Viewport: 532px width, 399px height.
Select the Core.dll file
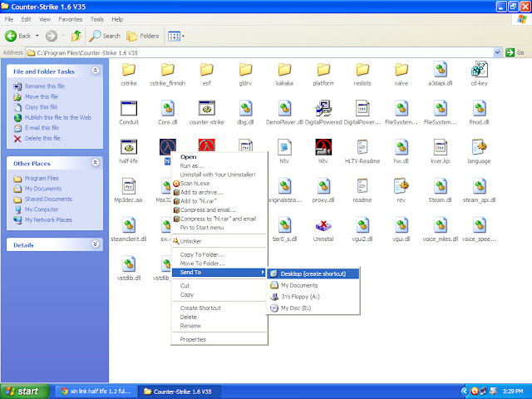pyautogui.click(x=168, y=109)
